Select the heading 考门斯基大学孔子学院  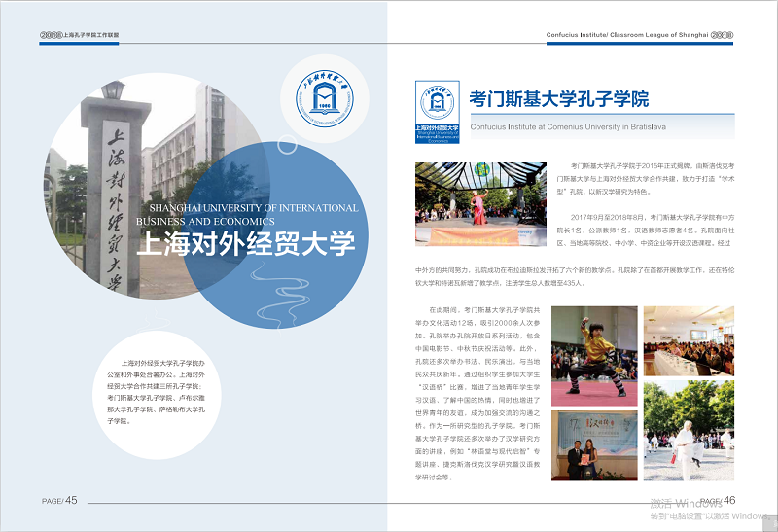pyautogui.click(x=559, y=99)
